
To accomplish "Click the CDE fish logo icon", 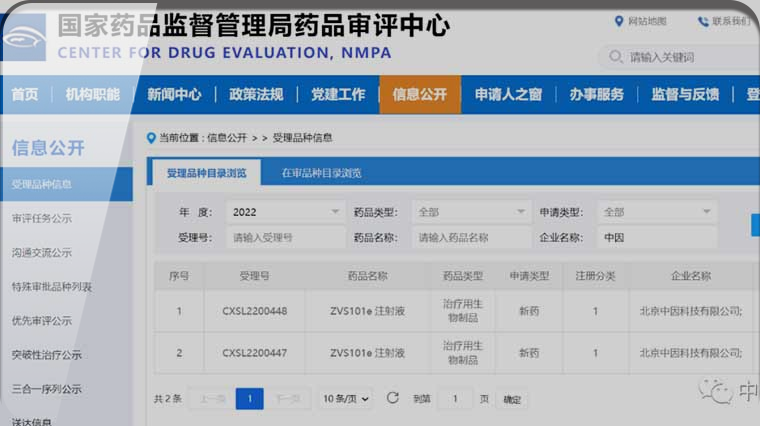I will coord(25,37).
